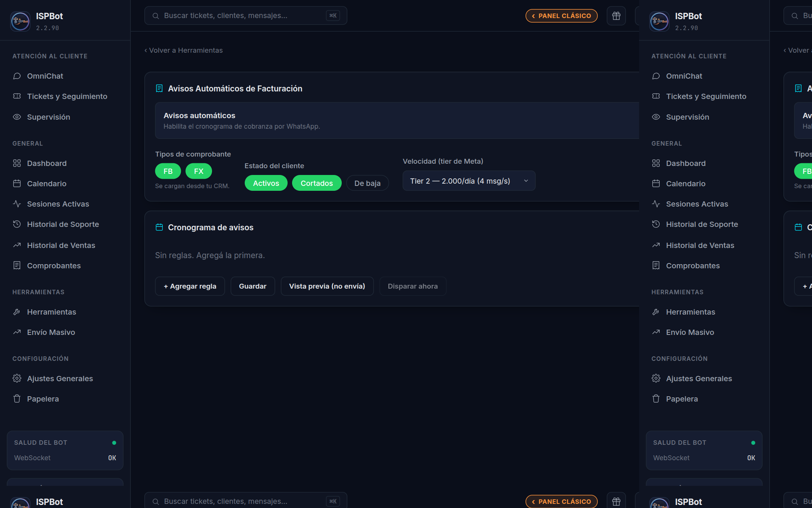Image resolution: width=812 pixels, height=508 pixels.
Task: Open the Tier 2 velocity dropdown
Action: tap(469, 181)
